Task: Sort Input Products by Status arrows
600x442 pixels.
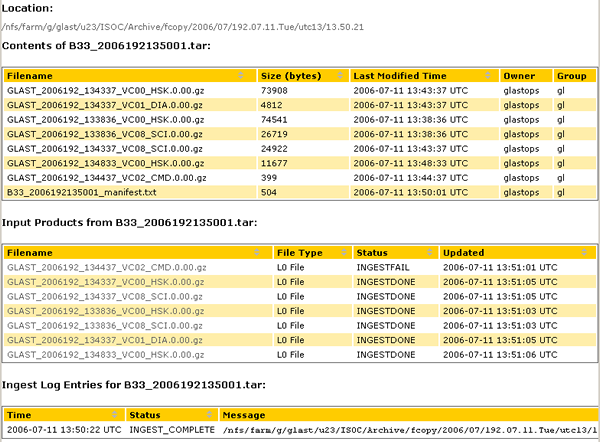Action: pos(429,252)
